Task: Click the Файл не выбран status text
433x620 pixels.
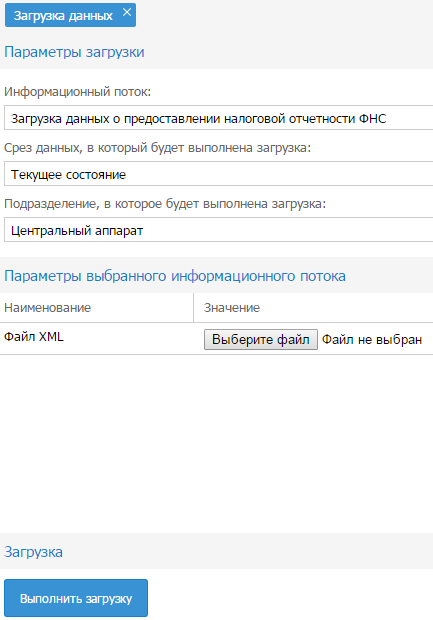Action: pos(372,340)
